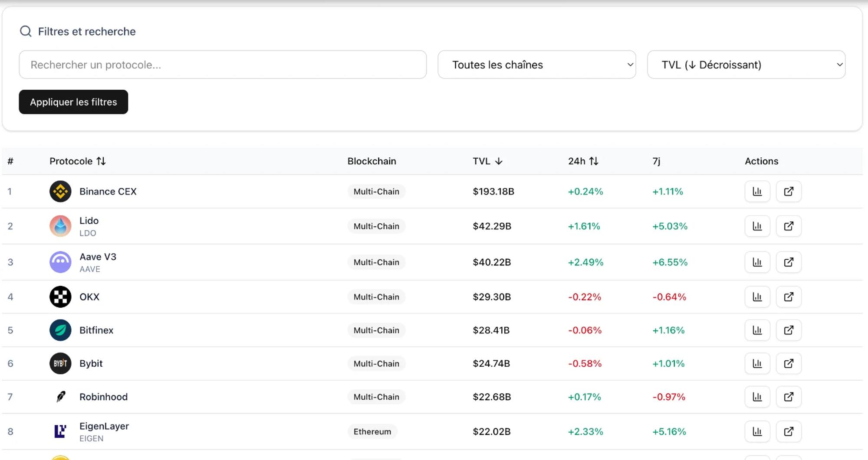Image resolution: width=868 pixels, height=460 pixels.
Task: Click the Actions column header
Action: coord(761,161)
